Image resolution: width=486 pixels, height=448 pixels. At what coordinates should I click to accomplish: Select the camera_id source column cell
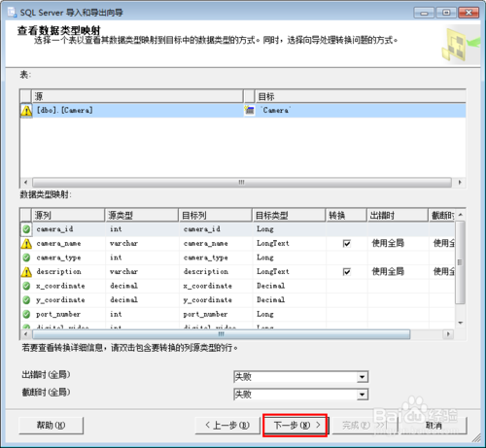[x=69, y=229]
